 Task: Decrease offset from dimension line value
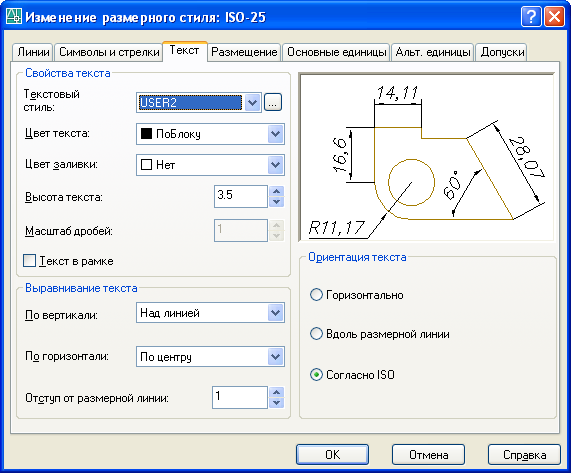point(276,403)
